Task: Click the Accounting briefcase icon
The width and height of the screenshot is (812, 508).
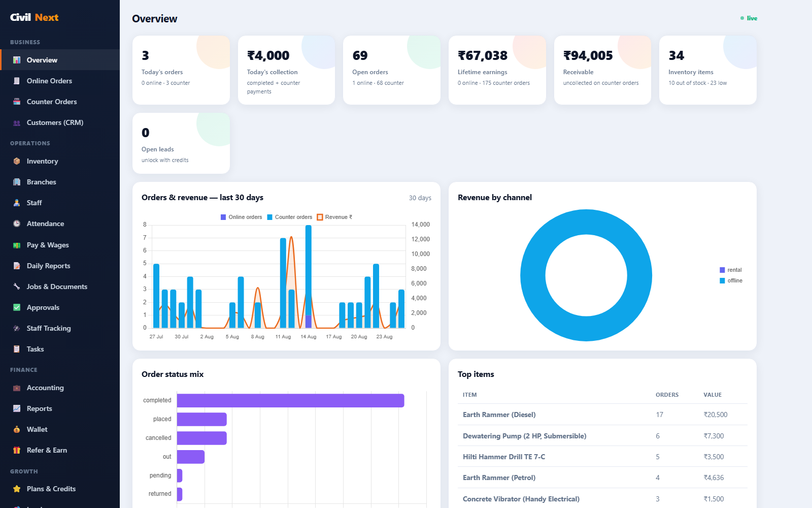Action: [x=17, y=388]
